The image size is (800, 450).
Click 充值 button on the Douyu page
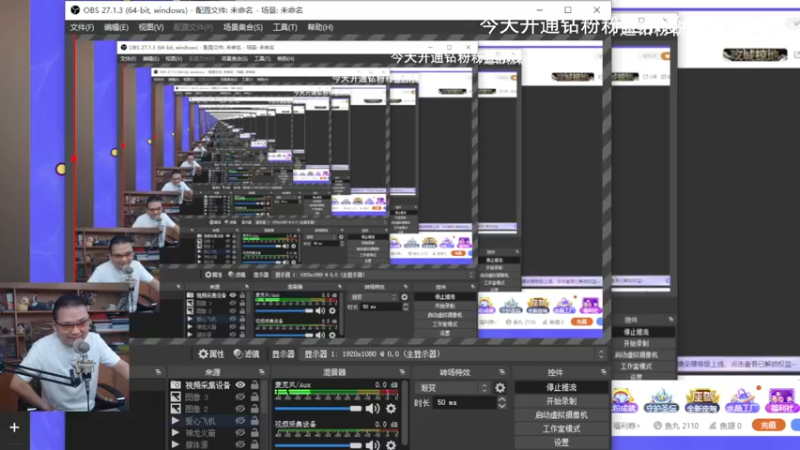[x=768, y=425]
